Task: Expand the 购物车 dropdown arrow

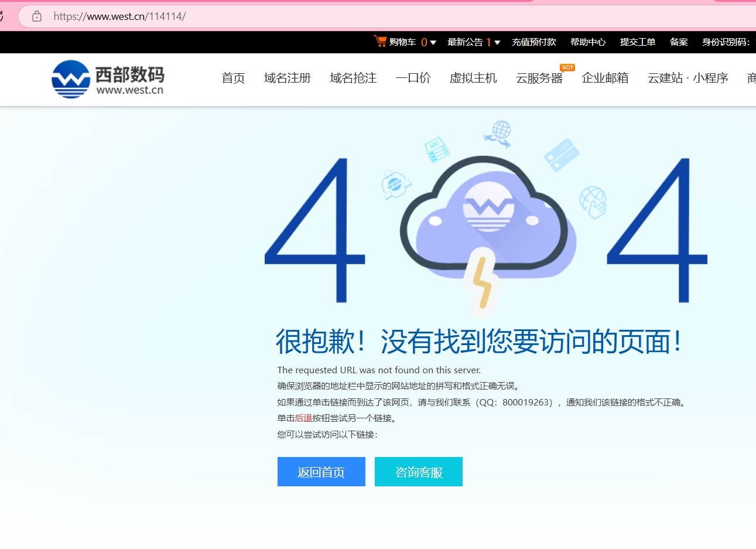Action: coord(433,42)
